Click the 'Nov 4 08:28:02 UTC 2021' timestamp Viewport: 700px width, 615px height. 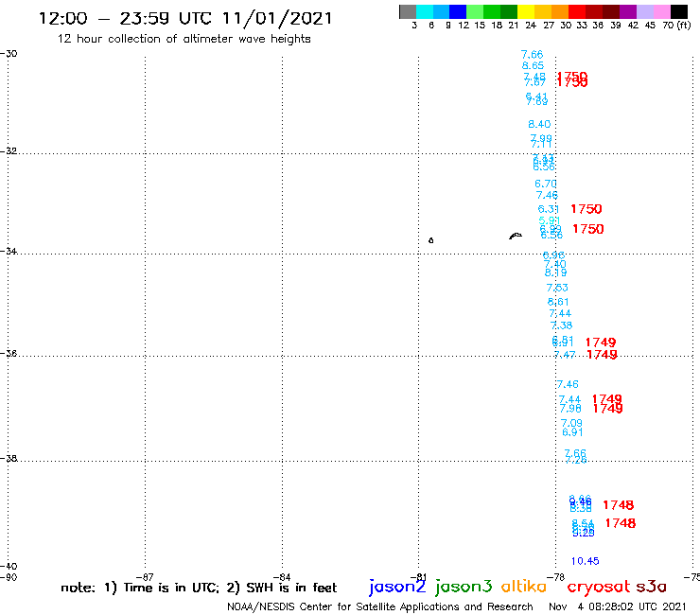(617, 606)
